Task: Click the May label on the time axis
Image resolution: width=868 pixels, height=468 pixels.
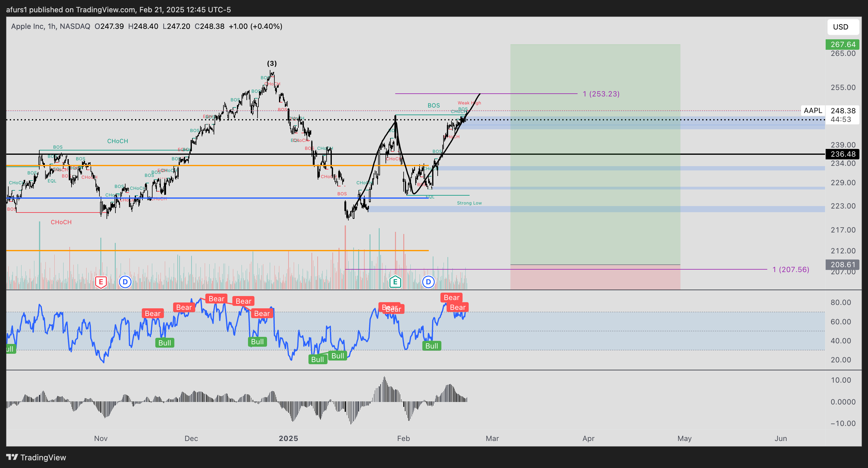Action: [x=684, y=438]
